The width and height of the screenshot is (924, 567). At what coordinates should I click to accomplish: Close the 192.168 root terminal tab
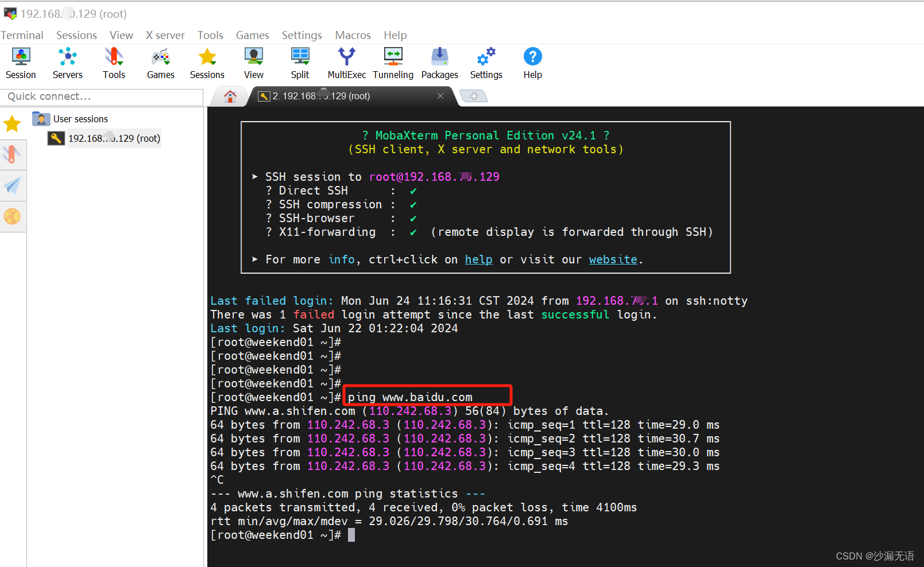click(440, 96)
